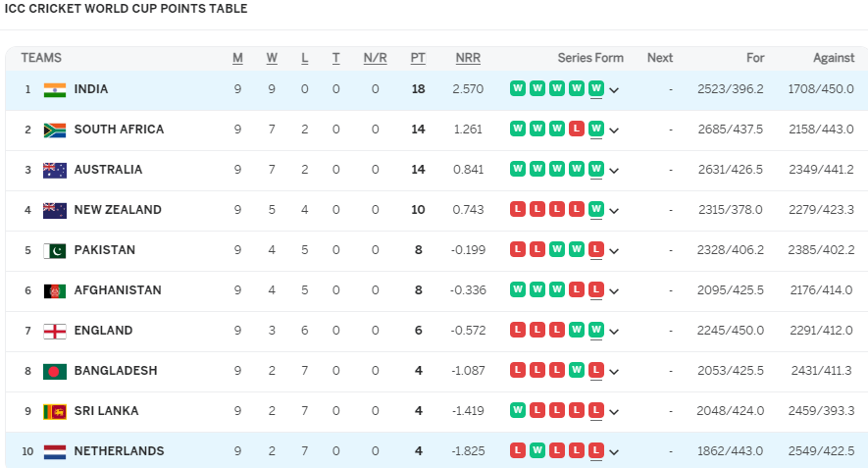Expand New Zealand's series form chevron
This screenshot has width=868, height=468.
click(x=614, y=211)
